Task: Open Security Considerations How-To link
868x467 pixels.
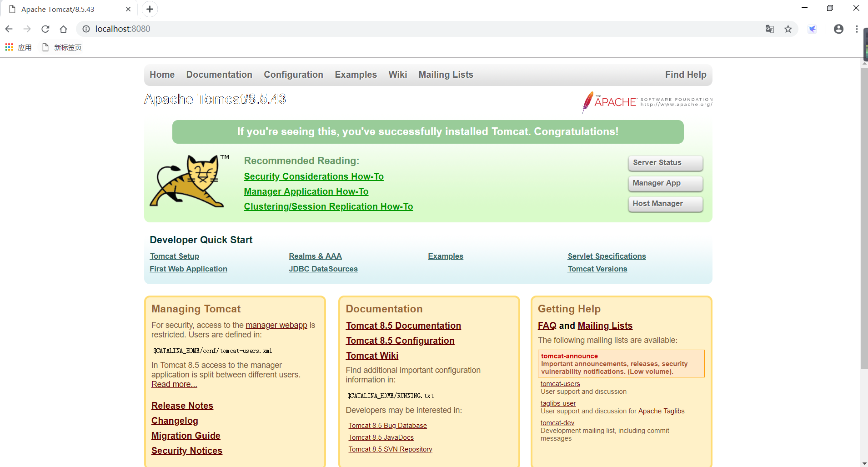Action: [314, 176]
